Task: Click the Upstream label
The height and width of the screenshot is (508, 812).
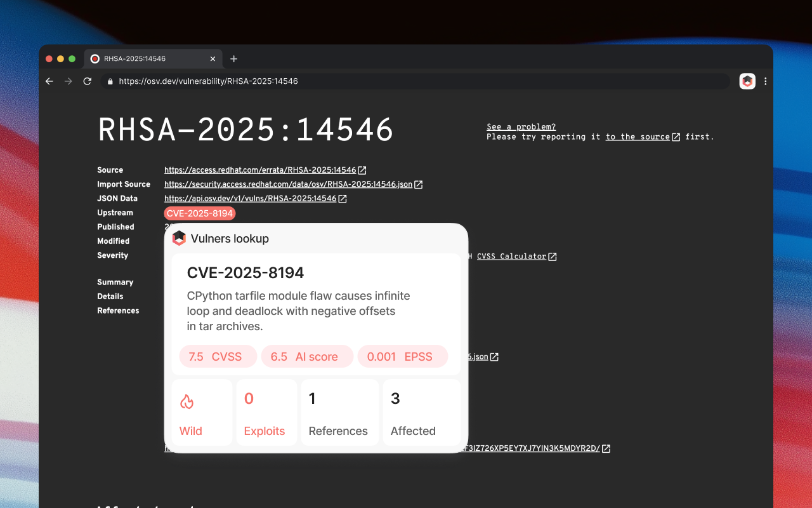Action: [x=115, y=213]
